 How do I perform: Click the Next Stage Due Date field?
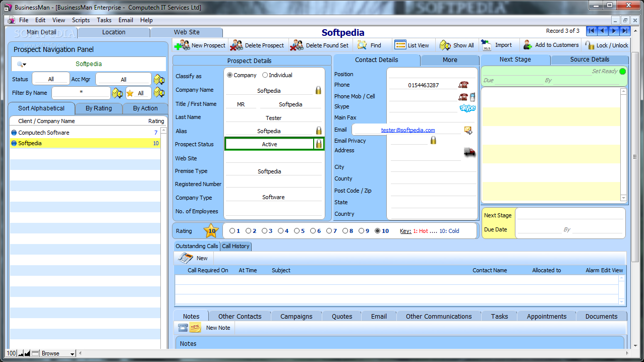(540, 229)
